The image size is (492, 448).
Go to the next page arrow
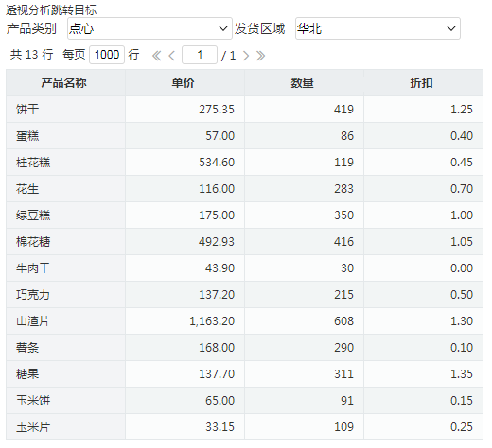point(246,56)
